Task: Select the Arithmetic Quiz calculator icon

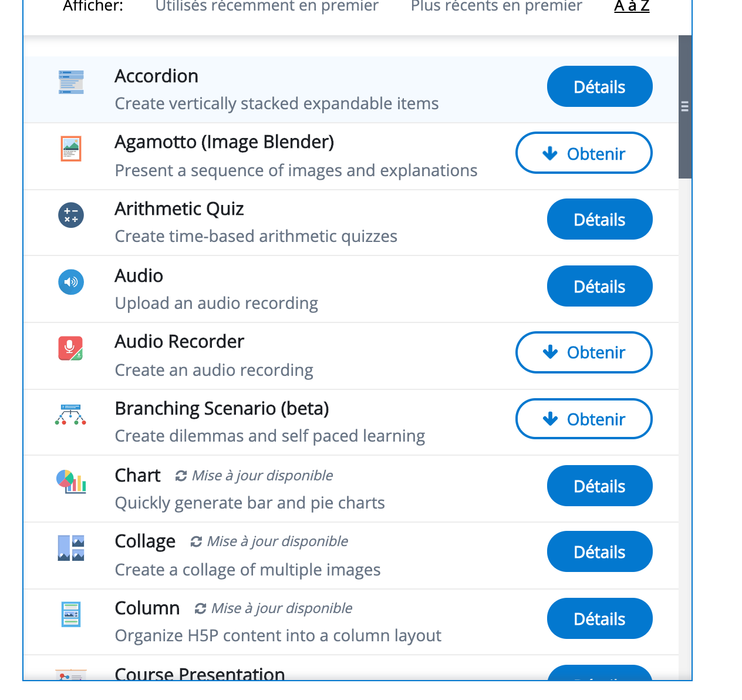Action: 71,215
